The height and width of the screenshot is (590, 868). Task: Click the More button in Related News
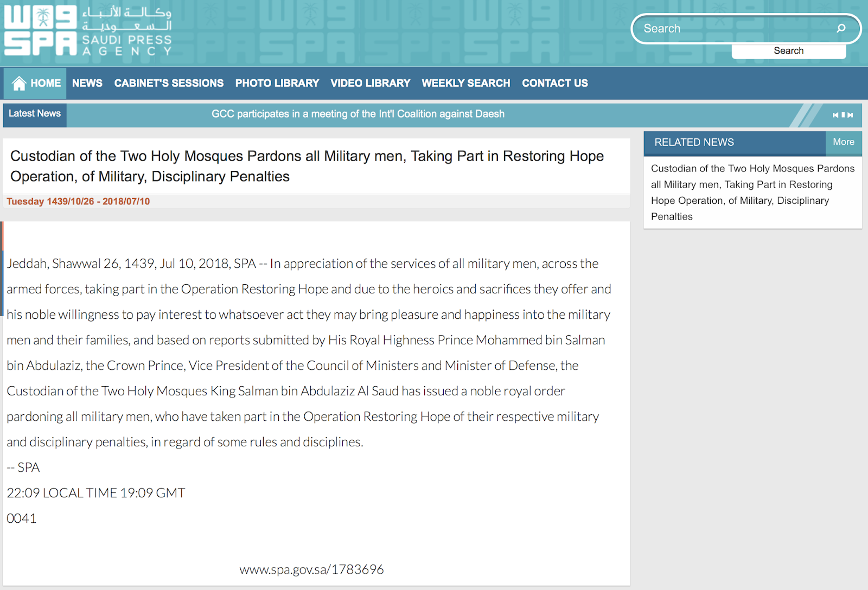pos(844,143)
